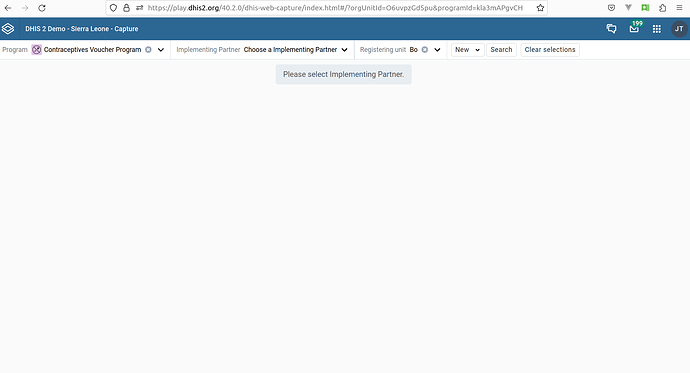The width and height of the screenshot is (690, 373).
Task: Click the site security padlock icon
Action: [126, 8]
